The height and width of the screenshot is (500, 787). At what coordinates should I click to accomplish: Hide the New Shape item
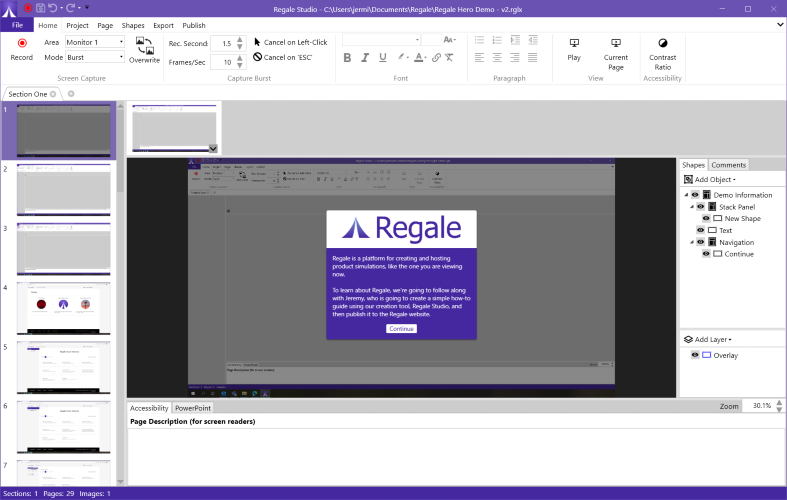click(706, 218)
